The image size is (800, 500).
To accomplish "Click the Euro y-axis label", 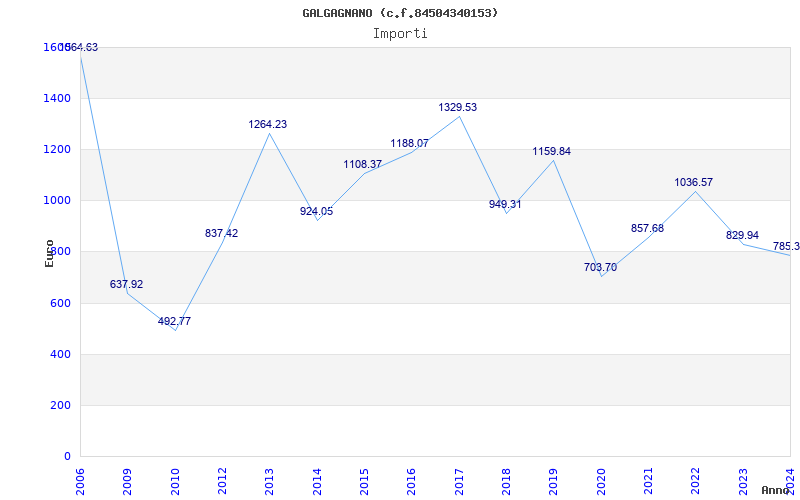I will click(49, 253).
